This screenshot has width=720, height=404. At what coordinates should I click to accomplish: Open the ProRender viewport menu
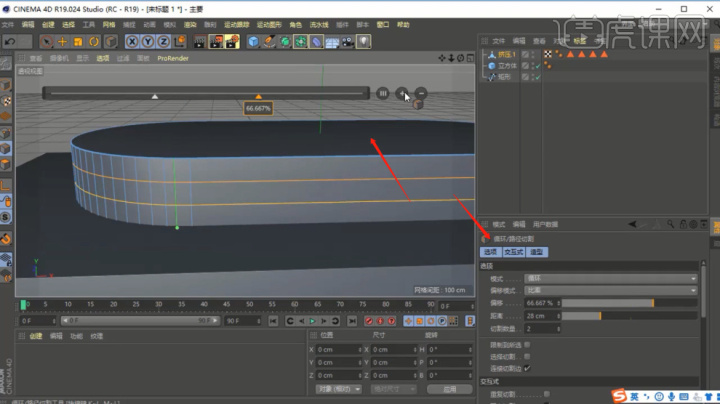173,58
